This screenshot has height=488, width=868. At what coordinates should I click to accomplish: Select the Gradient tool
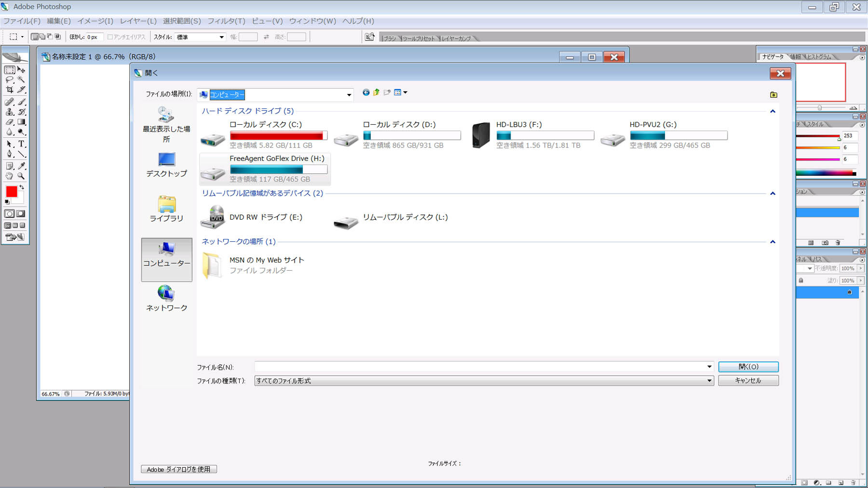click(21, 122)
